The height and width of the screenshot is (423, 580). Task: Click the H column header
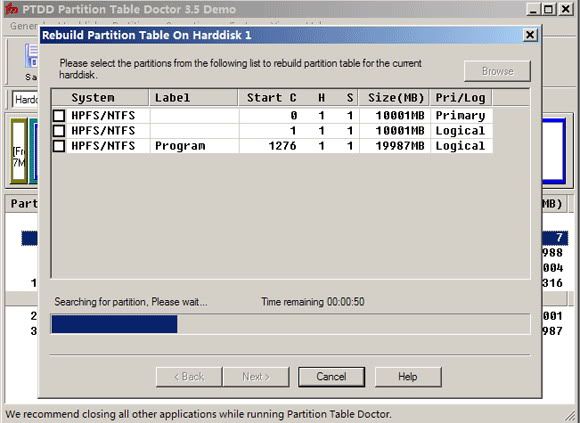point(321,98)
